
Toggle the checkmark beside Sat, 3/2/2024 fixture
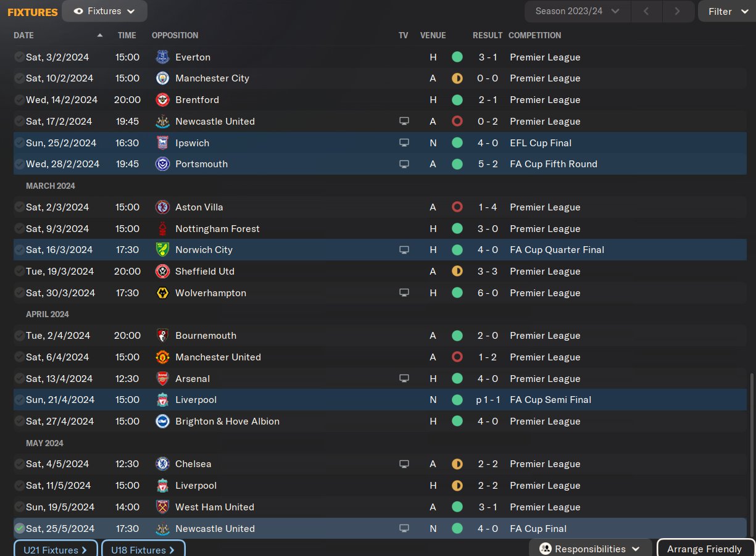(x=20, y=57)
